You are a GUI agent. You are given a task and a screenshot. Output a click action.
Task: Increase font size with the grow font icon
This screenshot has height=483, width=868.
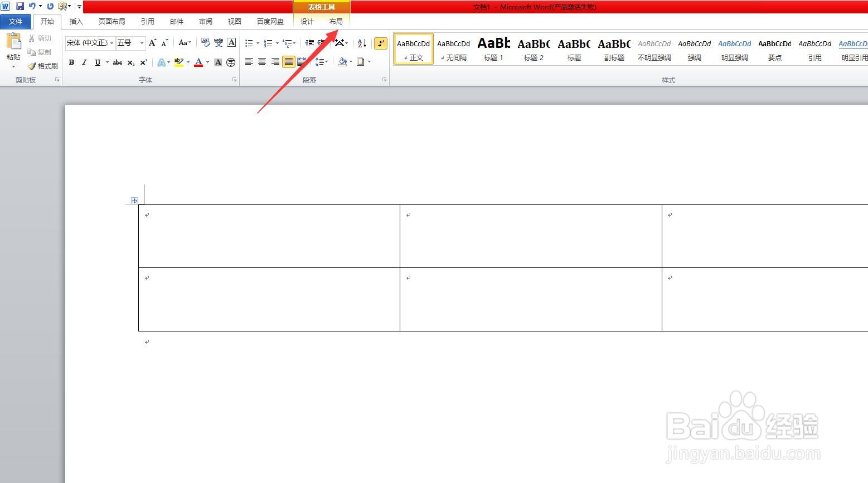152,43
